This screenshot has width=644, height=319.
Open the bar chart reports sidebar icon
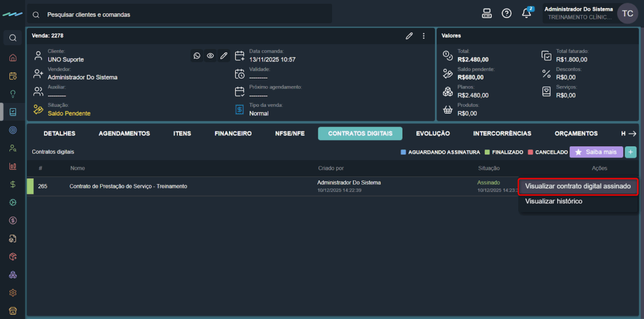[x=13, y=166]
